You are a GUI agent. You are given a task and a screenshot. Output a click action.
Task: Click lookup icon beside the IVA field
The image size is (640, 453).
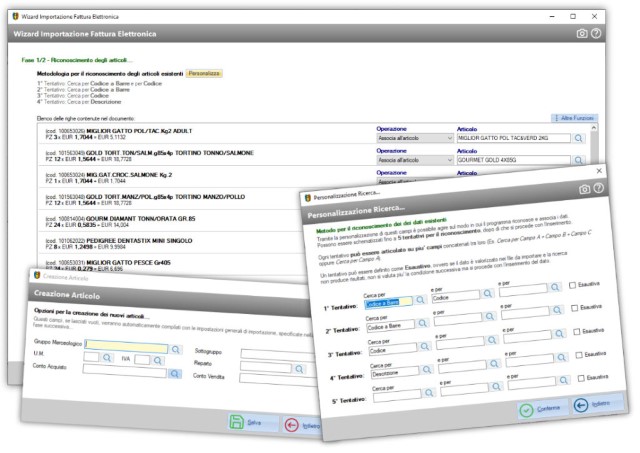159,359
